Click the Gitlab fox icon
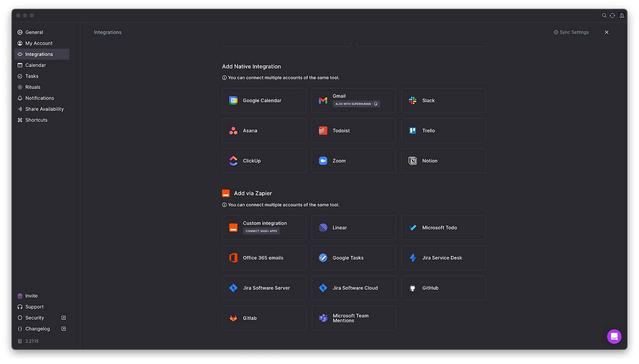Screen dimensions: 639x364 pyautogui.click(x=233, y=318)
